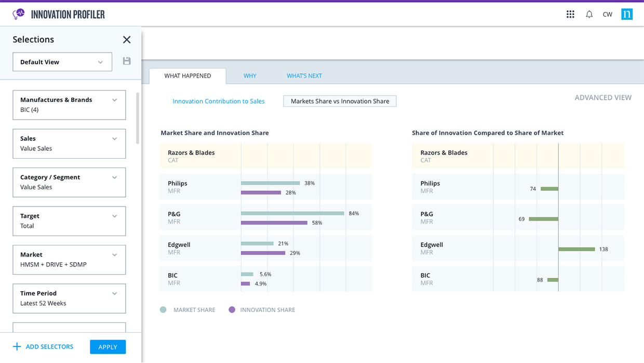Save the current view with disk icon

click(x=127, y=61)
